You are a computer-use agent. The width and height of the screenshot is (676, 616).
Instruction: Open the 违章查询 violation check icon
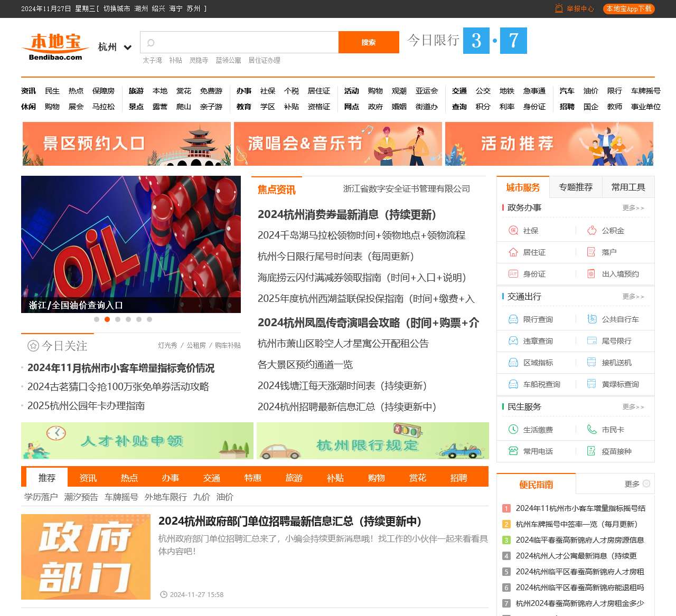pyautogui.click(x=512, y=340)
